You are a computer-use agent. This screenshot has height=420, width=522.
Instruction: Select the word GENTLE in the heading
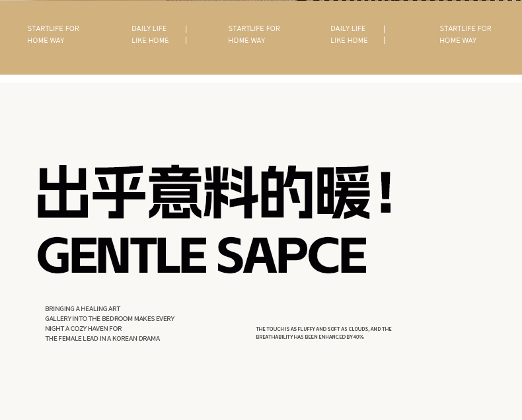tap(122, 255)
